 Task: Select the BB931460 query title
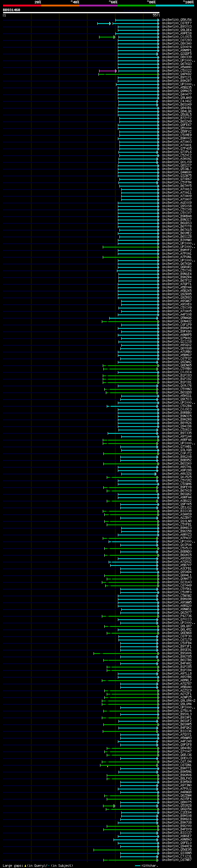pos(11,10)
